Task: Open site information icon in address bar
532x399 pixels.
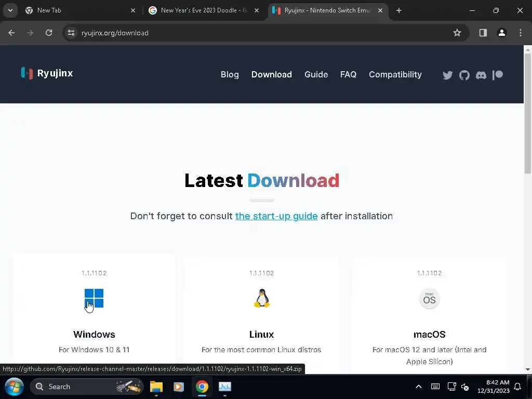Action: click(71, 33)
